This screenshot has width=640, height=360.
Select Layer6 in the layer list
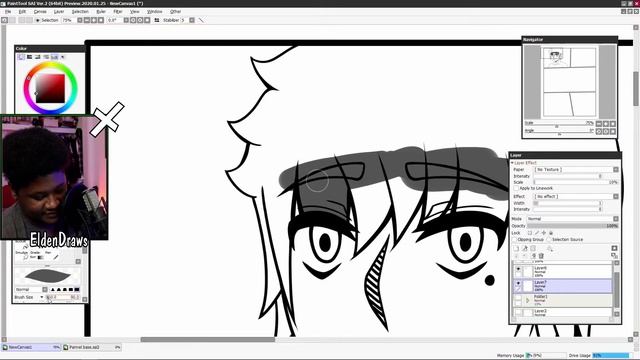coord(562,271)
